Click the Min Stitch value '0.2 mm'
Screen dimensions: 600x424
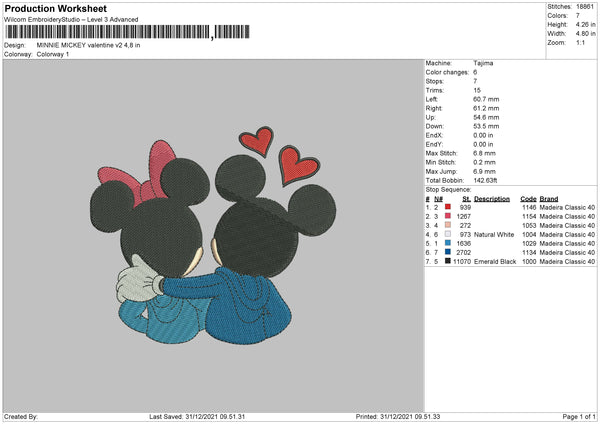(x=484, y=162)
